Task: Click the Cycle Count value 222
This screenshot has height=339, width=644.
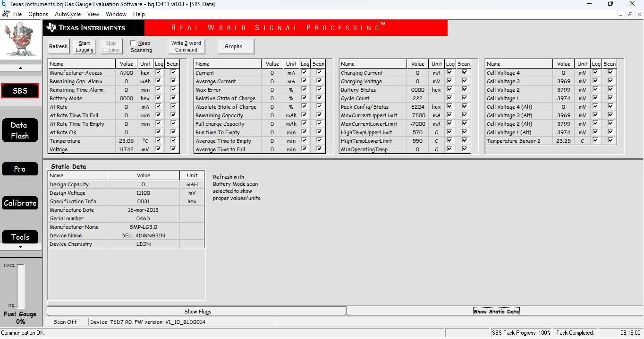Action: 417,98
